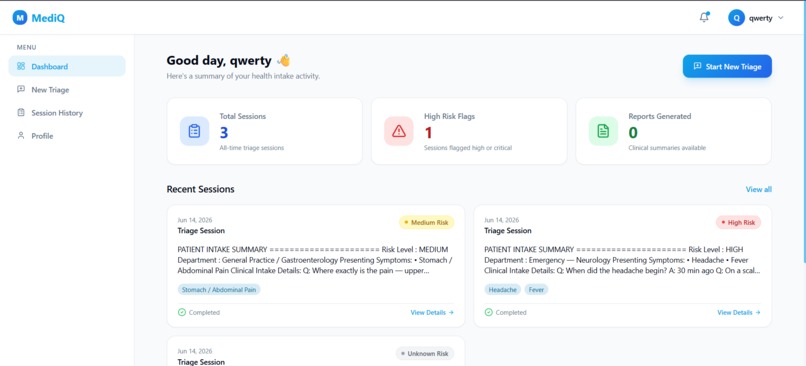Click the summary text of Medium Risk session
806x366 pixels.
(315, 260)
